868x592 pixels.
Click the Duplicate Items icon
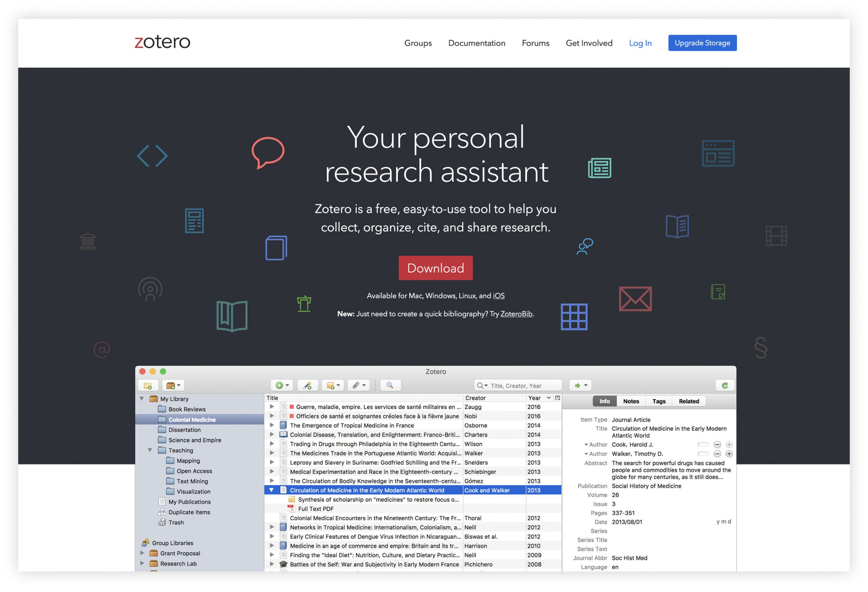[162, 512]
